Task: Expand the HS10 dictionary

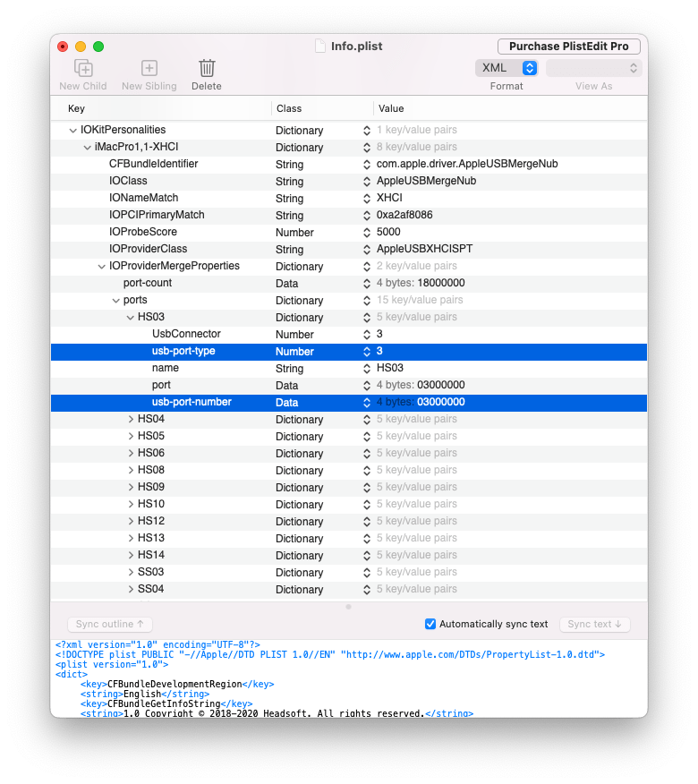Action: (x=131, y=504)
